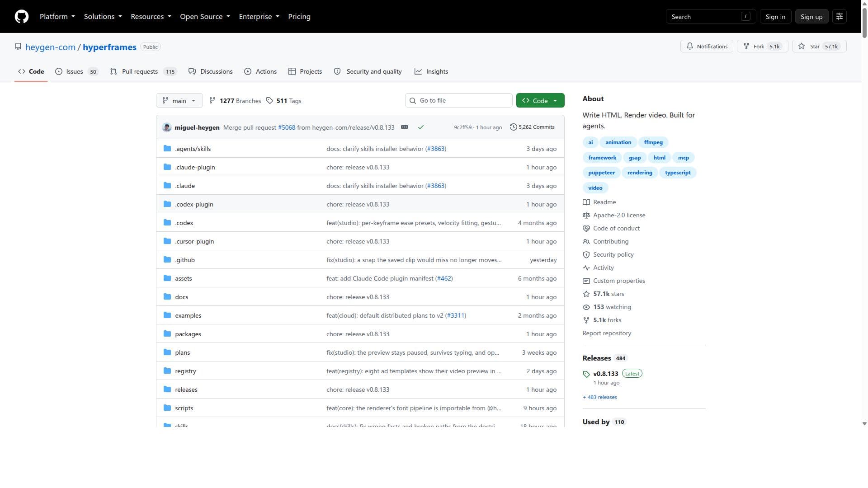Click the Fork icon in the repo header

(x=746, y=47)
